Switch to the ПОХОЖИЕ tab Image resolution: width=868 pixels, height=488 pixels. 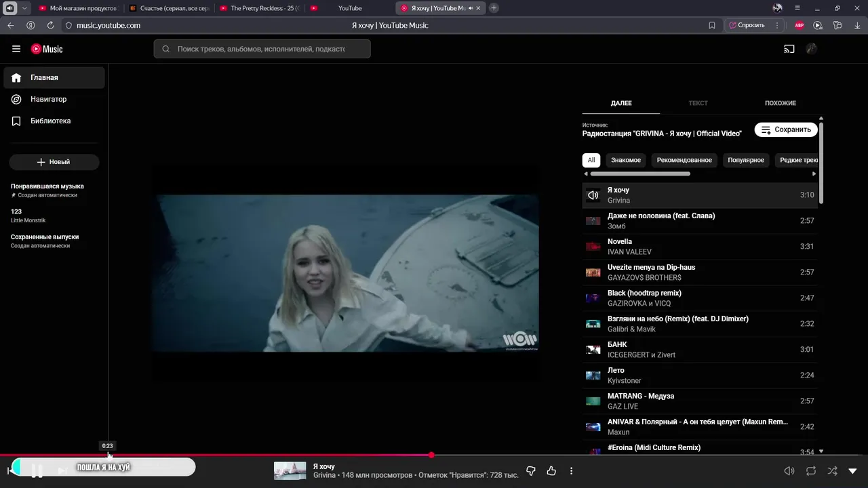point(781,103)
